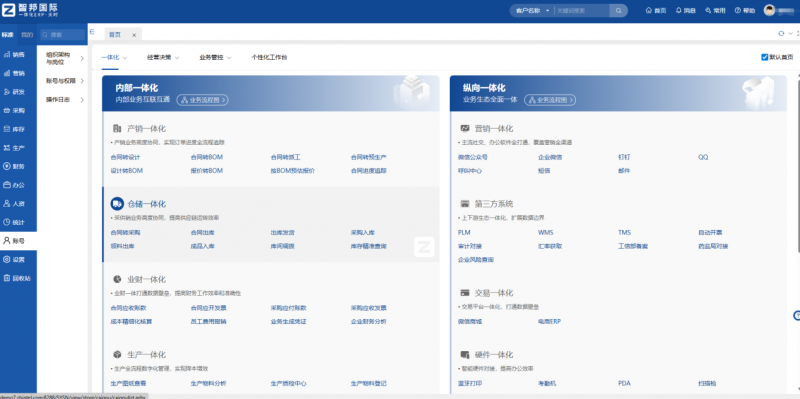Switch sidebar to the 我的 tab
Viewport: 800px width, 399px height.
27,35
